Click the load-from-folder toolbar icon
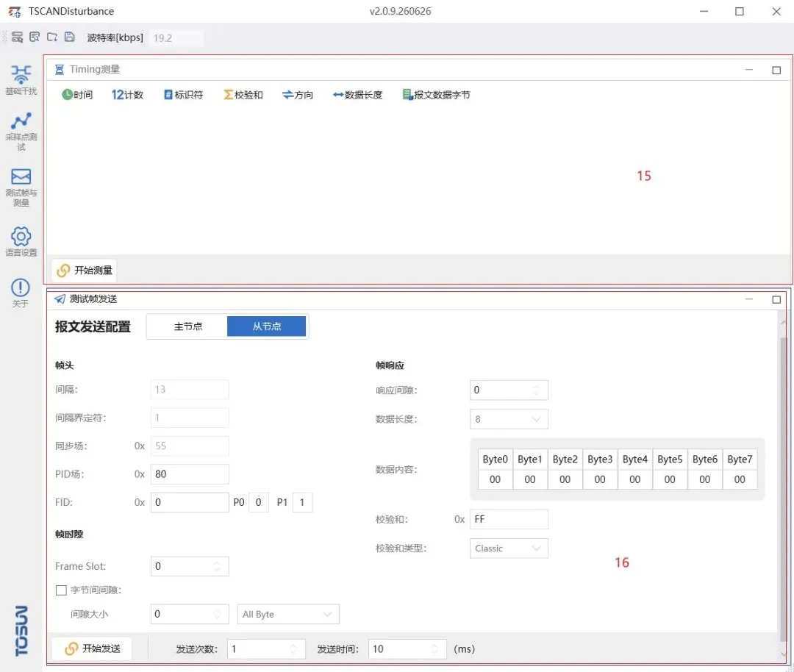 52,37
